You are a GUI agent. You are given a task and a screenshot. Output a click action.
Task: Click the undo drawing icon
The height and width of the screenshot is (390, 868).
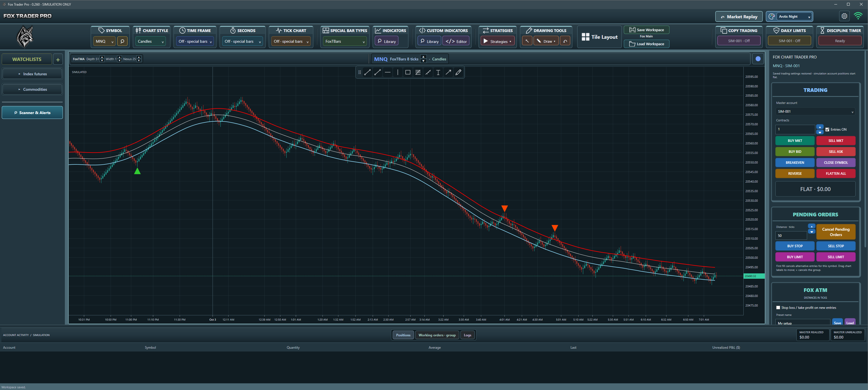[x=565, y=41]
